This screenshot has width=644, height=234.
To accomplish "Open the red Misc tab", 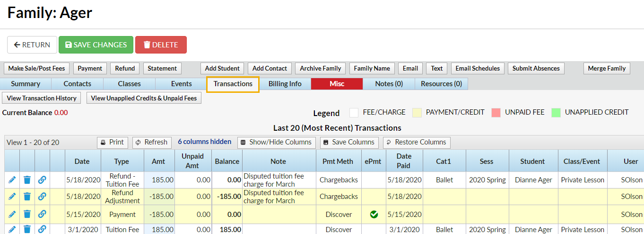I will (x=337, y=84).
